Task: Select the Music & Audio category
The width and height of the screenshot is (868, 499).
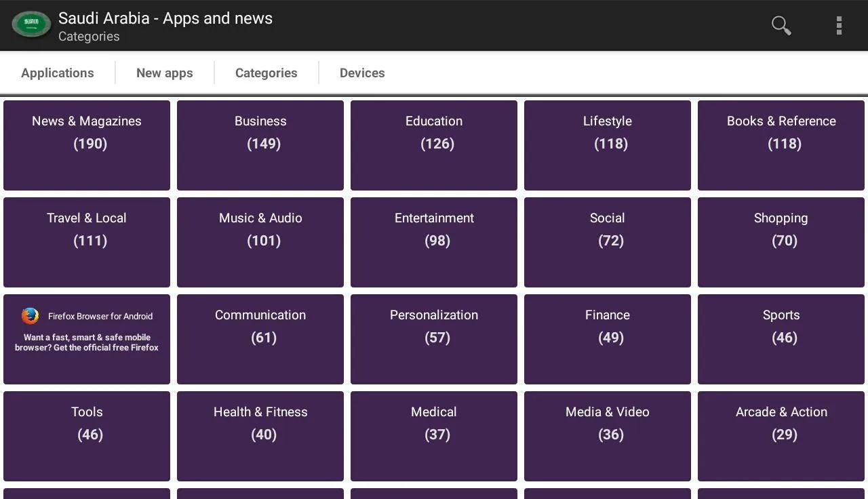Action: point(260,242)
